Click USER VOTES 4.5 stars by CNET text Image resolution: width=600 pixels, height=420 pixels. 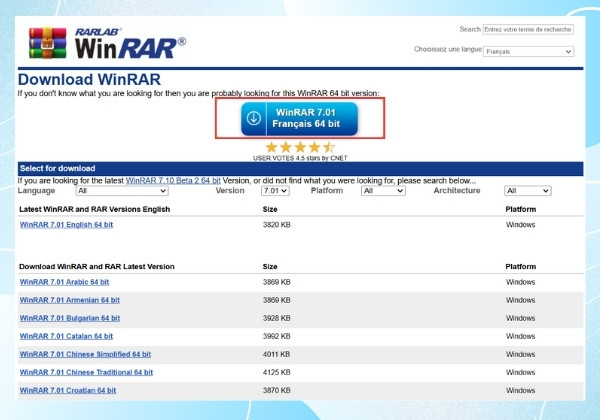(x=300, y=158)
